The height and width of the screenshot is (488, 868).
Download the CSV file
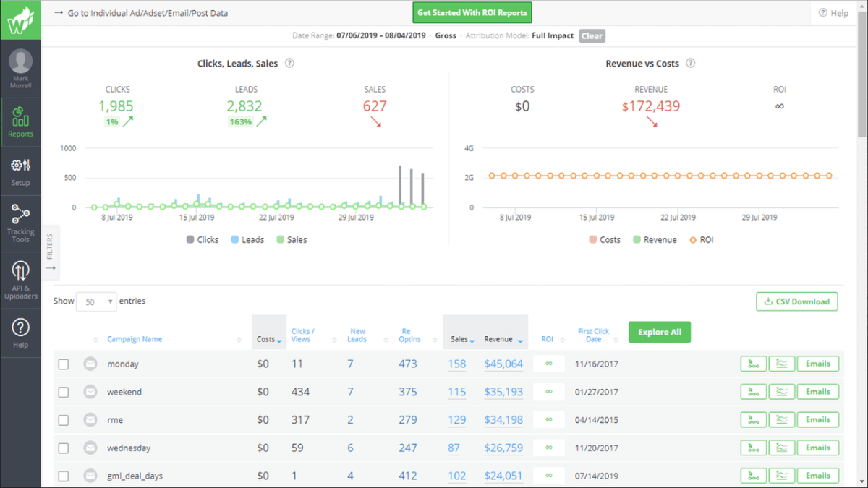coord(796,301)
